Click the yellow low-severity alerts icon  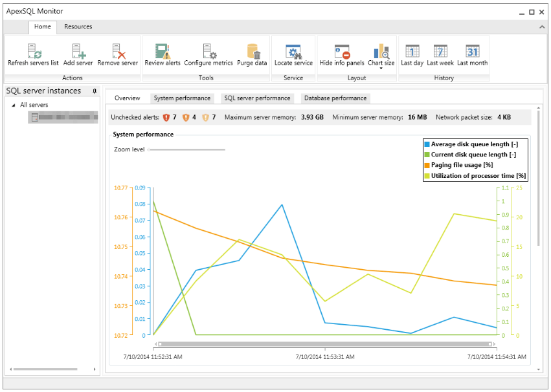point(205,118)
